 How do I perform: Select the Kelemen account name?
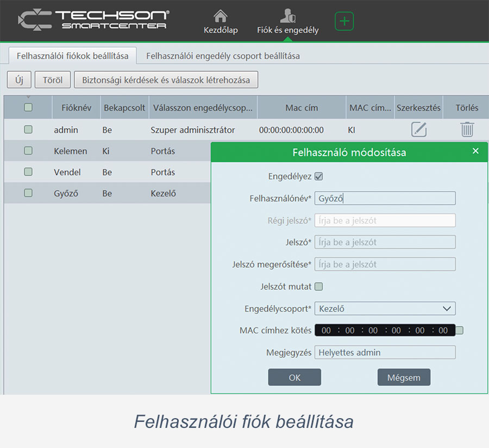tap(71, 151)
